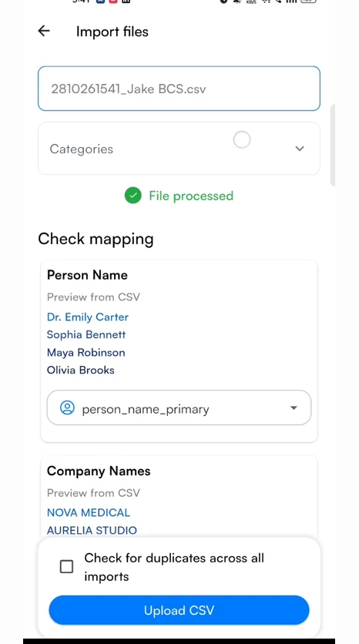
Task: Click Preview from CSV under Company Names
Action: tap(93, 493)
